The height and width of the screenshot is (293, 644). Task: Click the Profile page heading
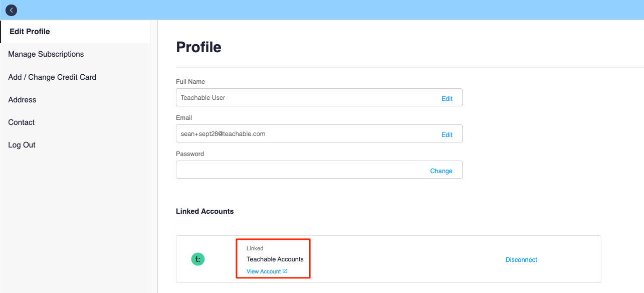[199, 47]
